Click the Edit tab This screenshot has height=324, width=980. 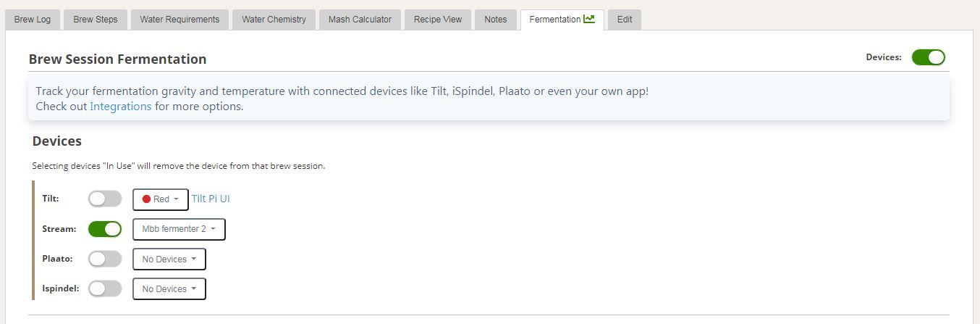pyautogui.click(x=625, y=20)
